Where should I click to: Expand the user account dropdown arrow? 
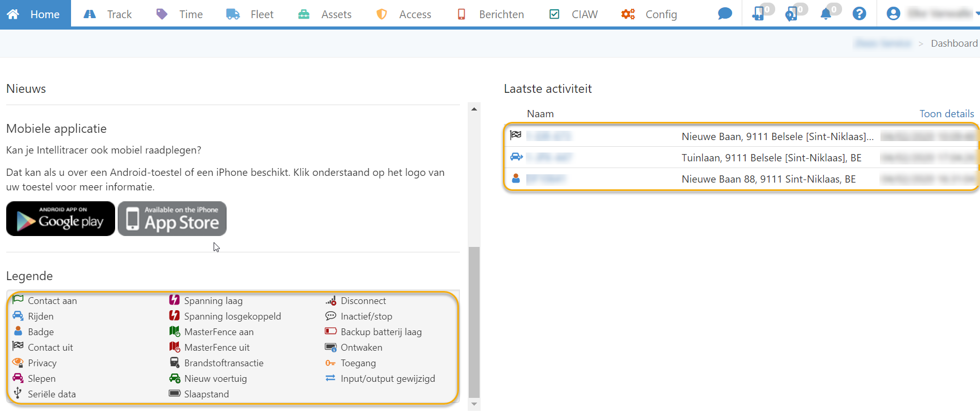pos(977,14)
